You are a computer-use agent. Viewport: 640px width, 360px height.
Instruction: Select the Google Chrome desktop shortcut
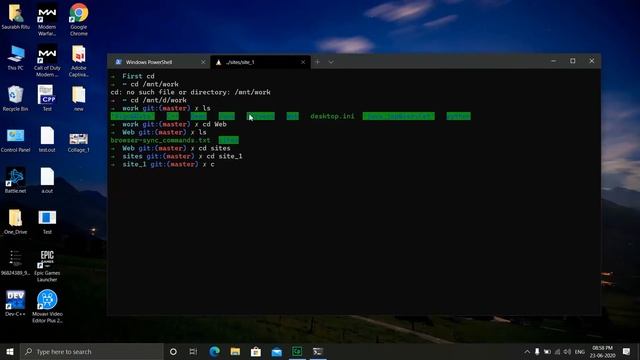pyautogui.click(x=78, y=20)
